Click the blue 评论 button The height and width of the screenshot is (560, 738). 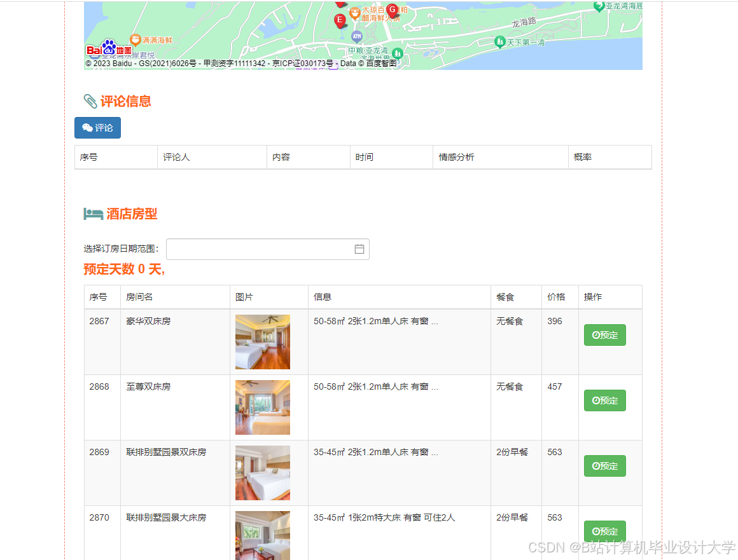pyautogui.click(x=97, y=128)
